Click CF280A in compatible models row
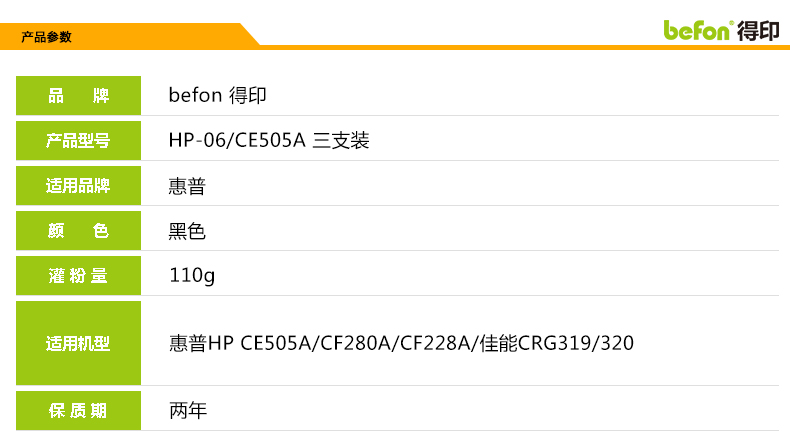Viewport: 790px width, 444px height. tap(355, 344)
